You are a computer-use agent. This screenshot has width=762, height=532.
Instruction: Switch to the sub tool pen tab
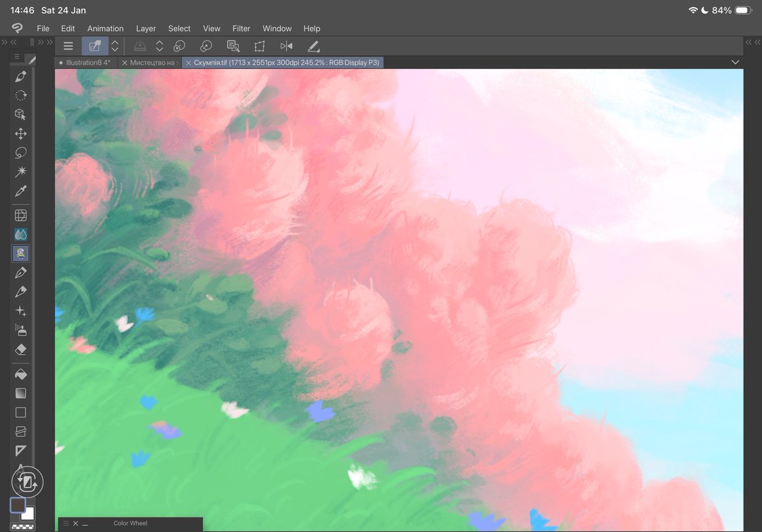click(x=32, y=59)
